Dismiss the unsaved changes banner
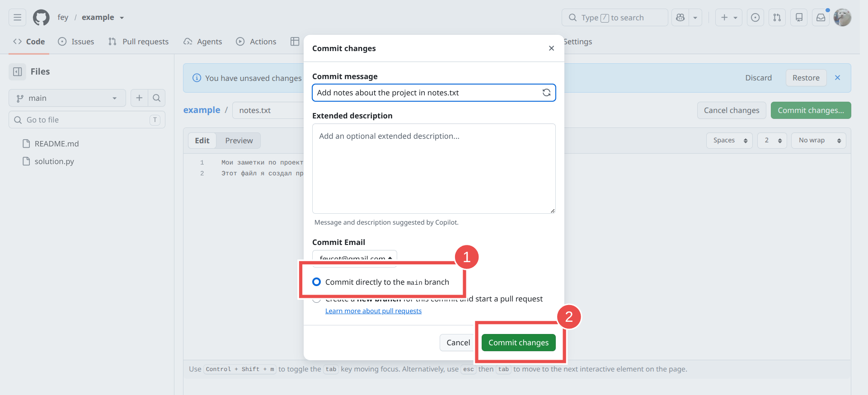This screenshot has height=395, width=868. point(837,78)
